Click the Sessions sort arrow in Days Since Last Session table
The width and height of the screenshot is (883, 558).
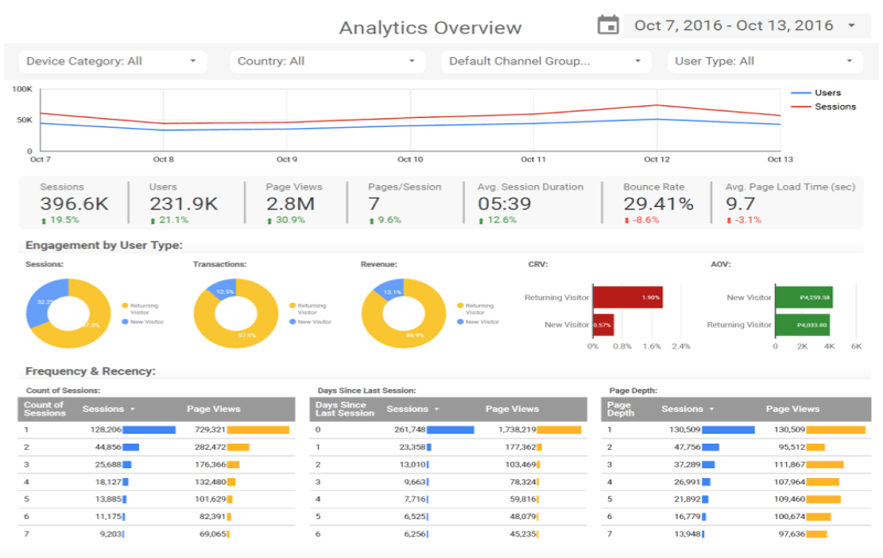[437, 409]
